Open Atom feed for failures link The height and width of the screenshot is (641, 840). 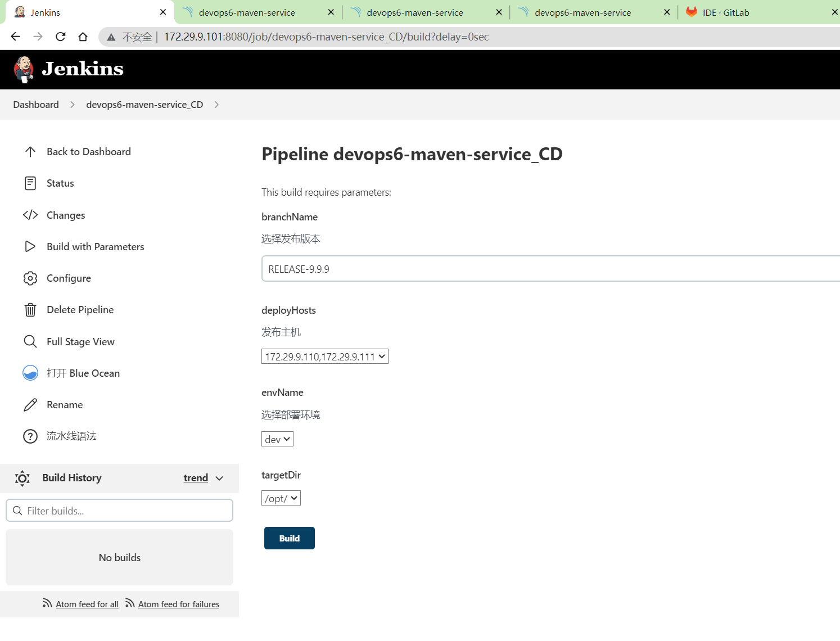point(179,604)
